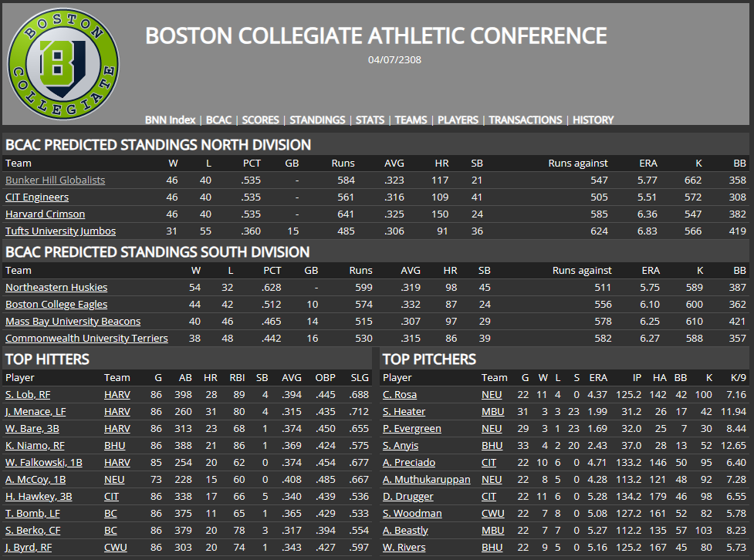Open the BNN Index menu item

tap(171, 120)
